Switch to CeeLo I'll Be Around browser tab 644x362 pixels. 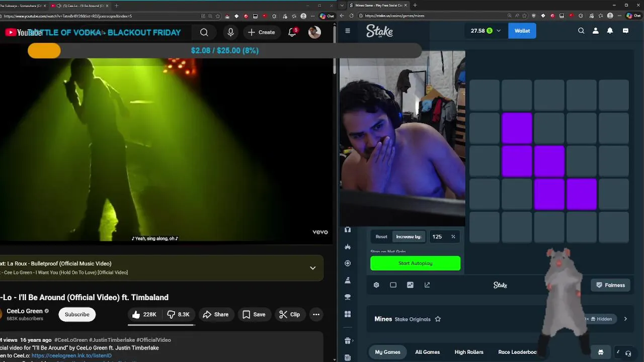point(80,6)
